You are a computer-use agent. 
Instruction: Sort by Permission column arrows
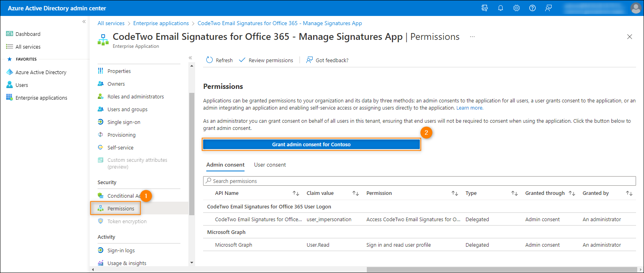point(455,193)
